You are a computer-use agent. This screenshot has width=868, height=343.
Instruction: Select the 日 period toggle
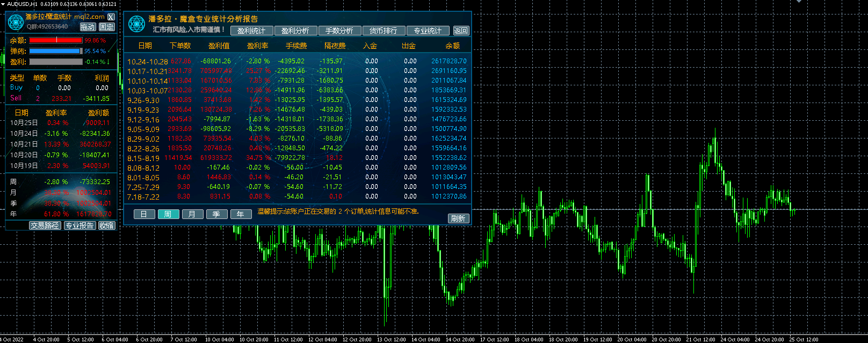143,214
